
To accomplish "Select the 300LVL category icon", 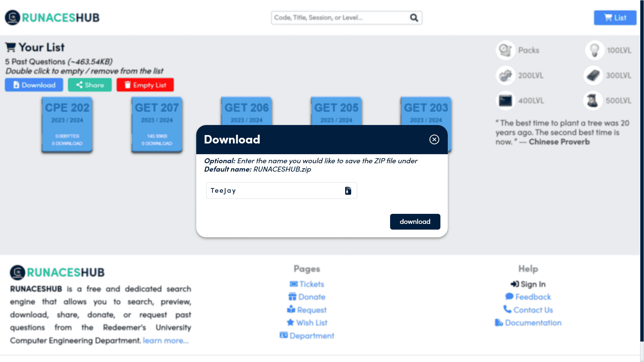I will [593, 75].
